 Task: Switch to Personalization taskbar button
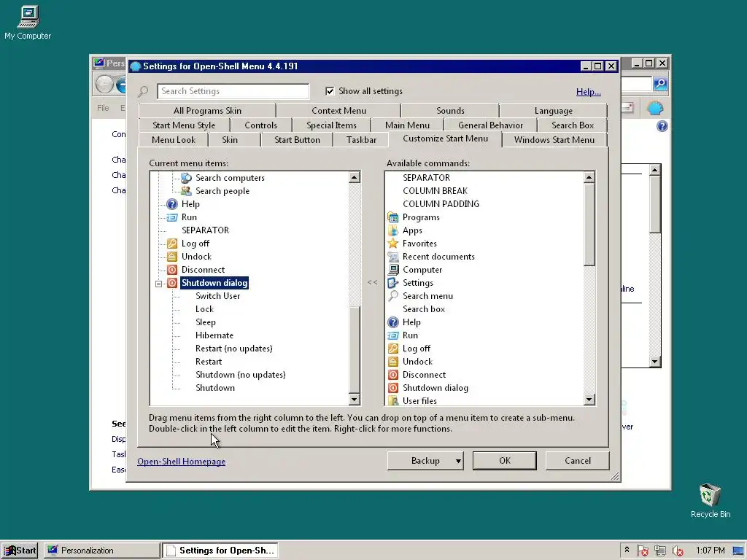click(x=102, y=551)
